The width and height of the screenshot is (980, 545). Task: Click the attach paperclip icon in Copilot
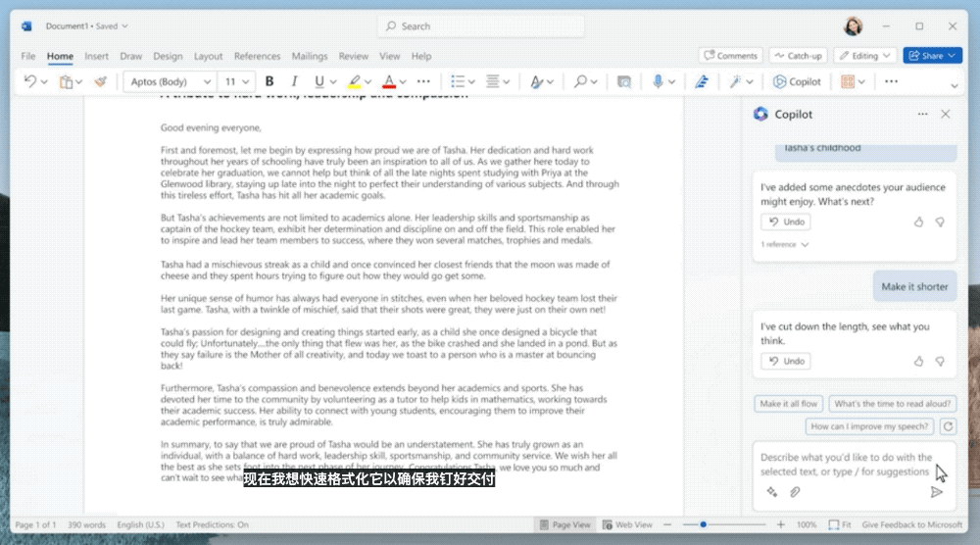click(795, 492)
